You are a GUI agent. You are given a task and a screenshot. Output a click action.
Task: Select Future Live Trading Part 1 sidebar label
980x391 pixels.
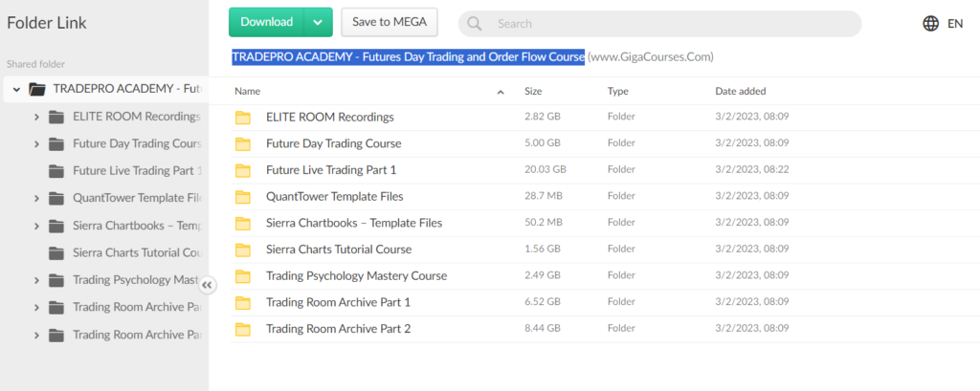tap(138, 170)
